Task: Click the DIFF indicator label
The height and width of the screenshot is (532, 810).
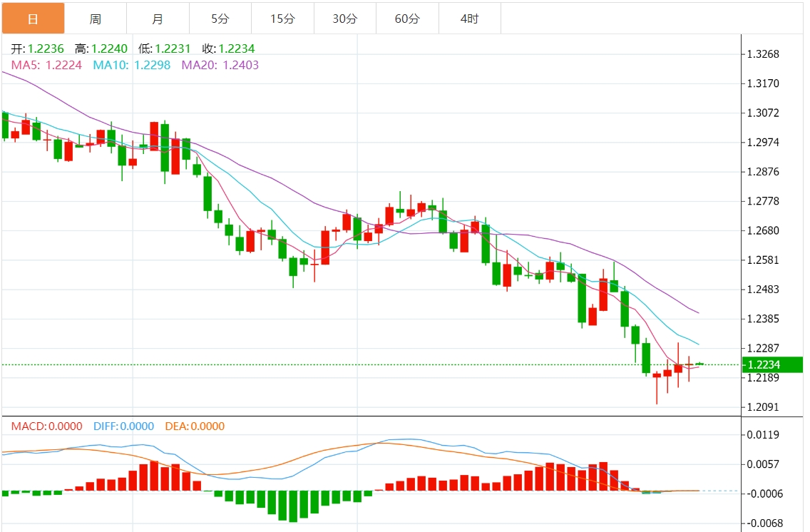Action: click(x=123, y=426)
